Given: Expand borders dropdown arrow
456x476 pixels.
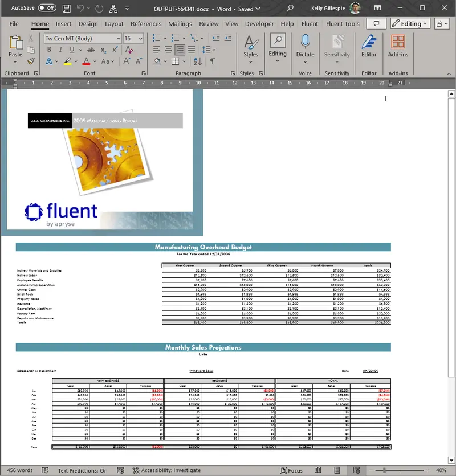Looking at the screenshot, I should (184, 61).
